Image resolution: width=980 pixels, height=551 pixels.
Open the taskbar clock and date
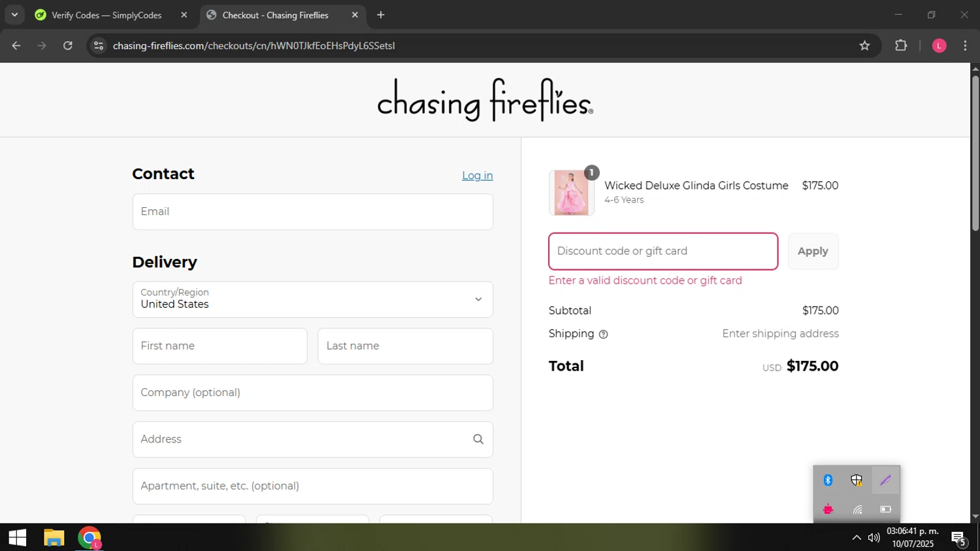tap(912, 537)
